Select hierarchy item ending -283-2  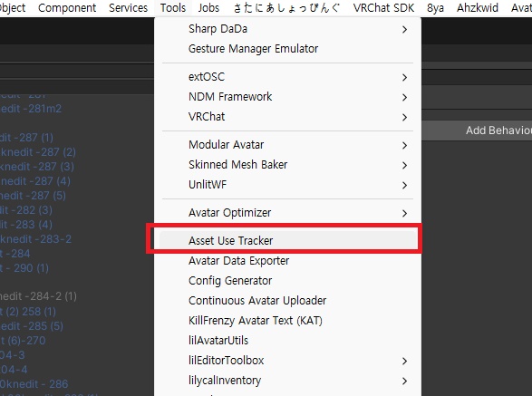tap(35, 239)
